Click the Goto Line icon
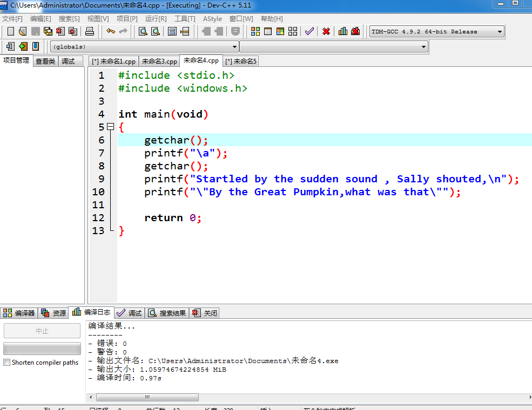Screen dimensions: 532x410 point(185,31)
